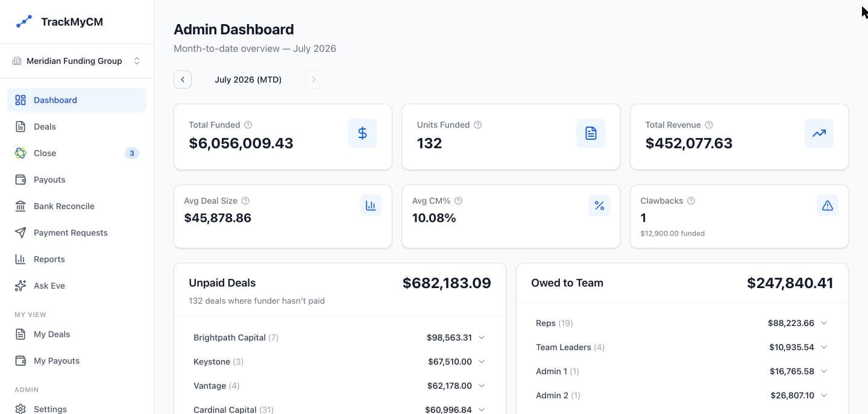Click the July 2026 (MTD) period label

(x=248, y=80)
